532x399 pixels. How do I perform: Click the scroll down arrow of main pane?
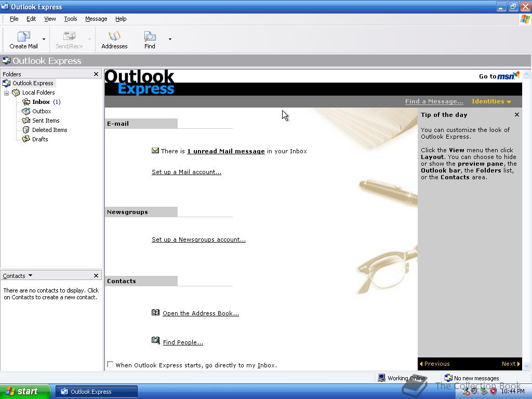[527, 366]
